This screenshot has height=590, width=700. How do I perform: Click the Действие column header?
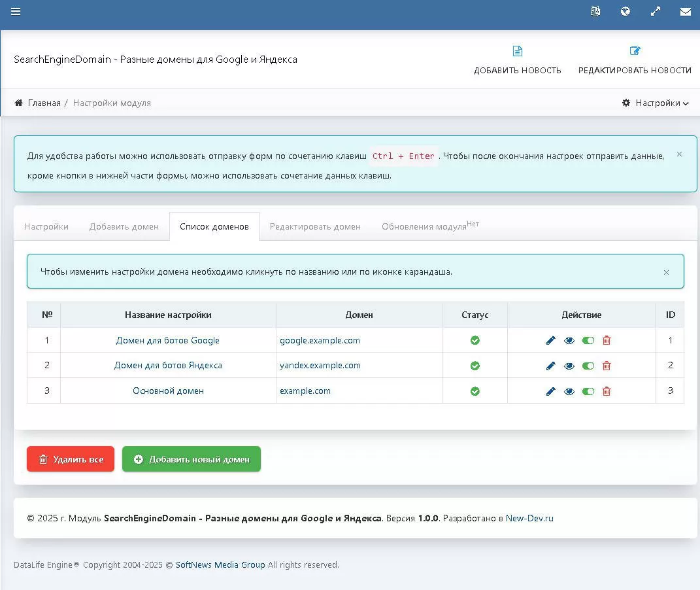581,315
